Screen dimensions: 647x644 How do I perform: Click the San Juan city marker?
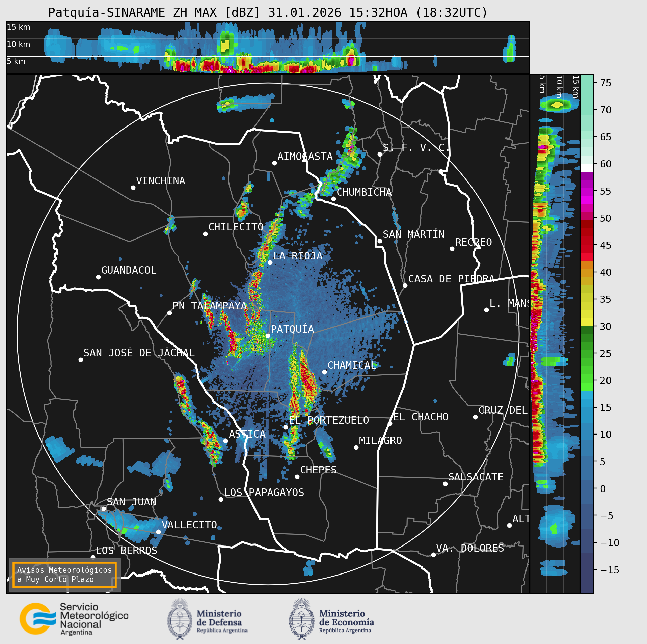[x=104, y=509]
